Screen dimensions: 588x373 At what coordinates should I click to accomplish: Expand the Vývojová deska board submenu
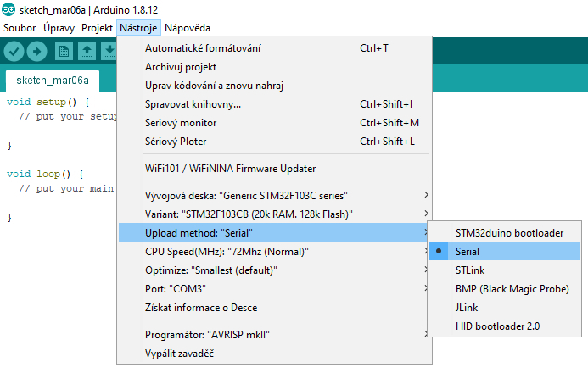[x=275, y=196]
